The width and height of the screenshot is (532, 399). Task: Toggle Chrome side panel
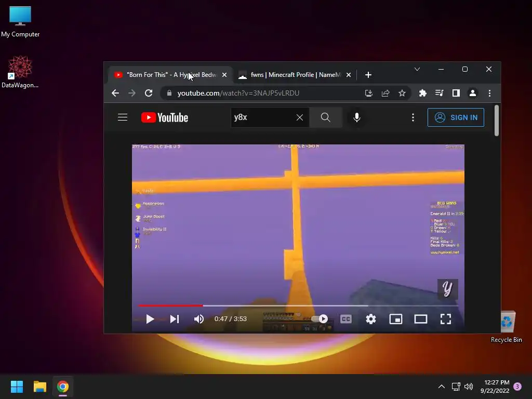coord(456,93)
